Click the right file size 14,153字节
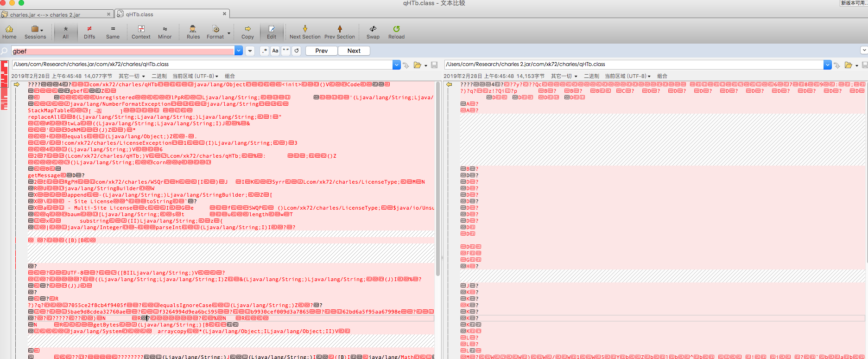 coord(531,76)
